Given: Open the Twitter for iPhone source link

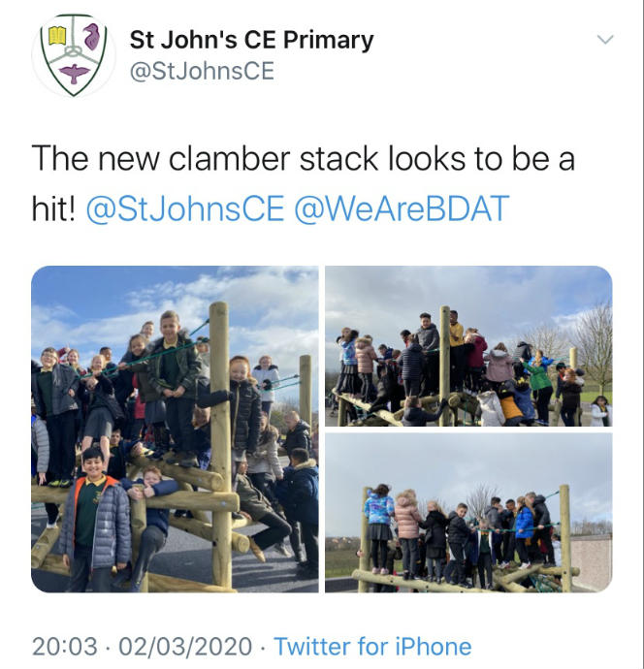Looking at the screenshot, I should coord(372,647).
